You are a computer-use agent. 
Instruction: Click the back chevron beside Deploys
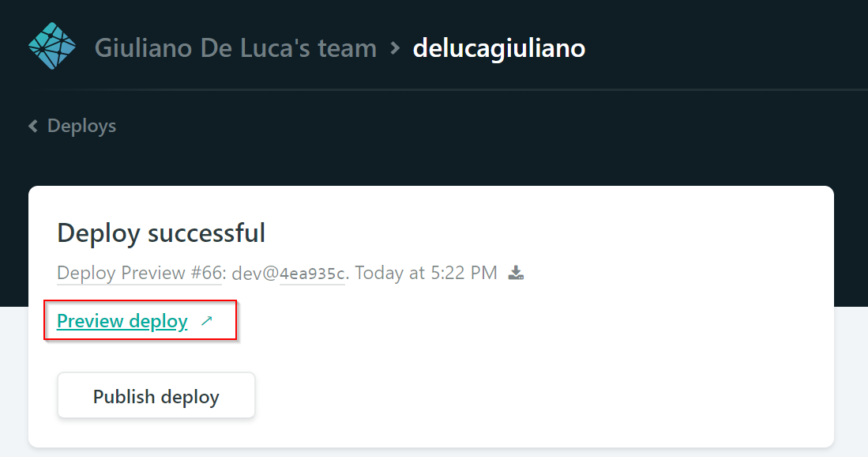pos(33,127)
